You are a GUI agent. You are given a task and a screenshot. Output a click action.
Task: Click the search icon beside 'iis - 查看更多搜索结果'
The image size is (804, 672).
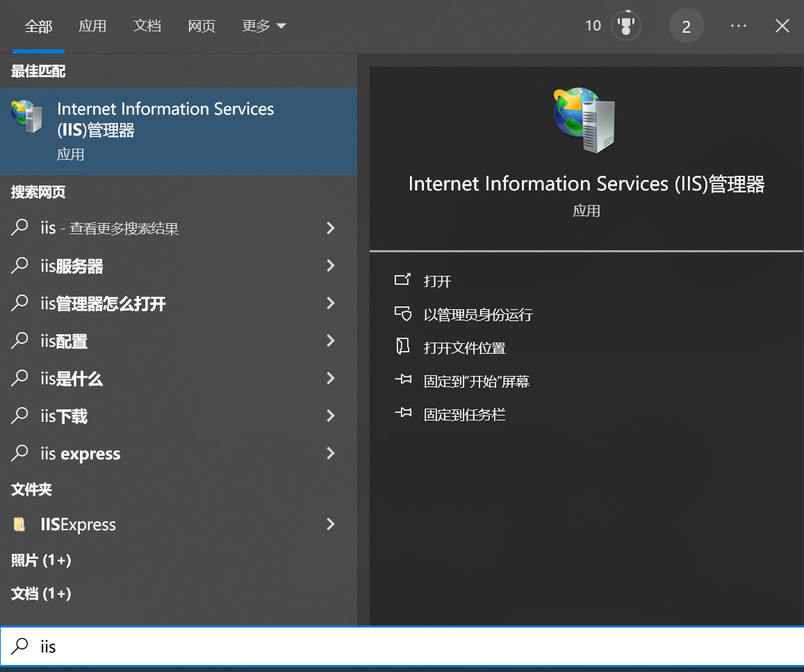(x=19, y=227)
